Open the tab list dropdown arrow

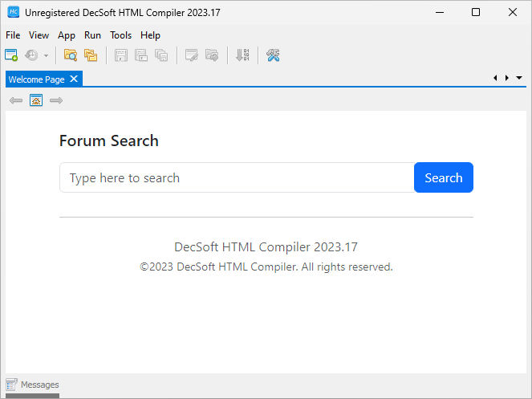[x=519, y=78]
